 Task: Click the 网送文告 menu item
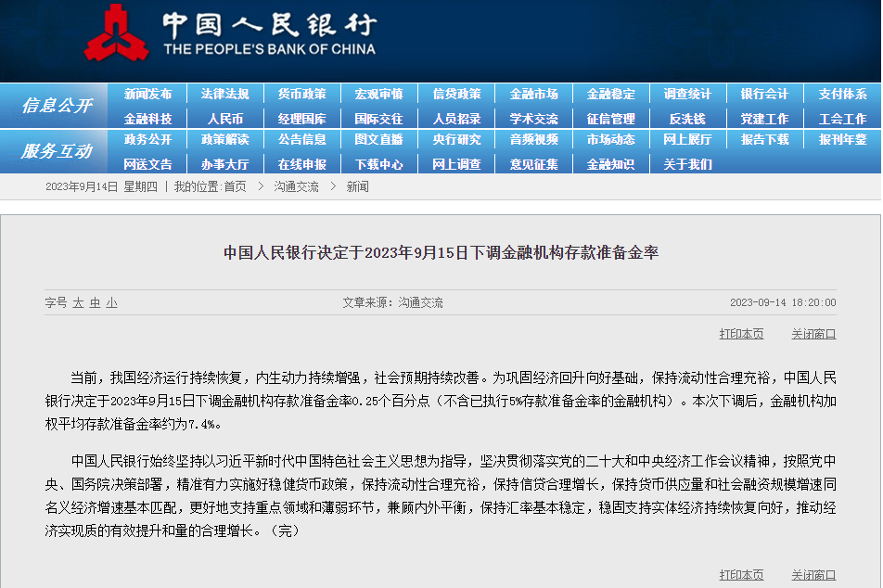(147, 164)
